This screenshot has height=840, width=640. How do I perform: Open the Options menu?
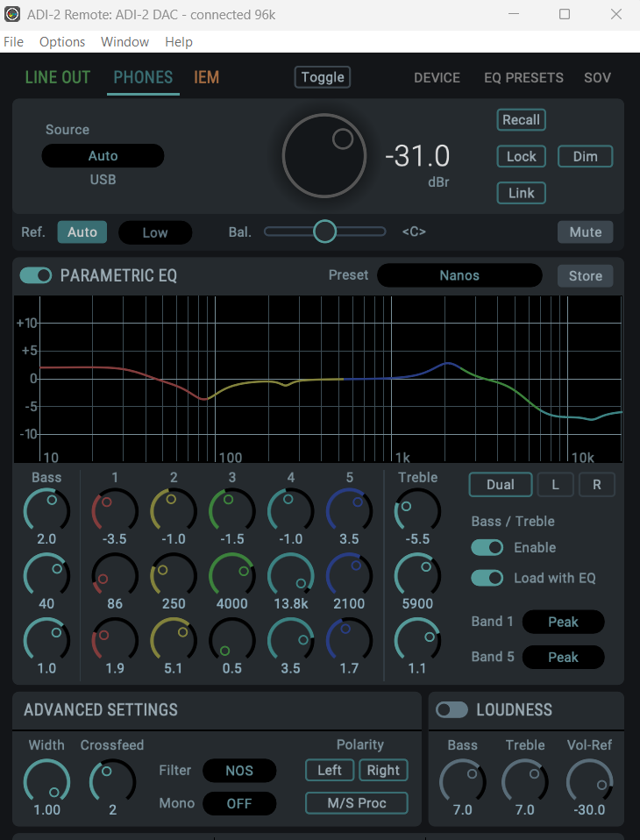coord(62,42)
